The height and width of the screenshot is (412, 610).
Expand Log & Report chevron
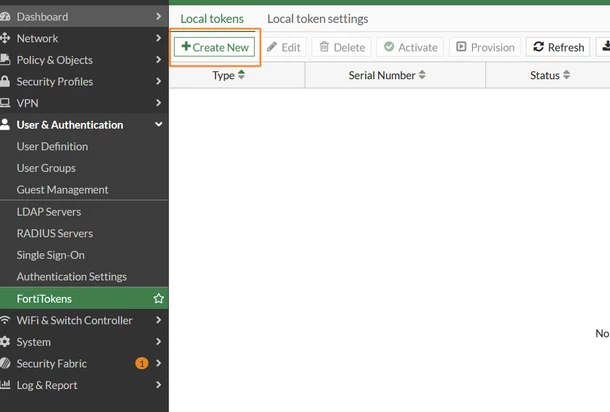coord(158,385)
